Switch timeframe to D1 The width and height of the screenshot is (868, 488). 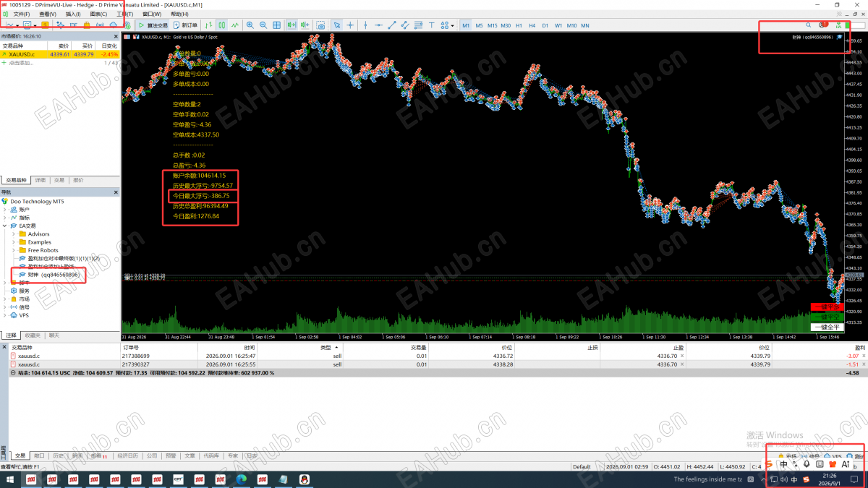(545, 25)
